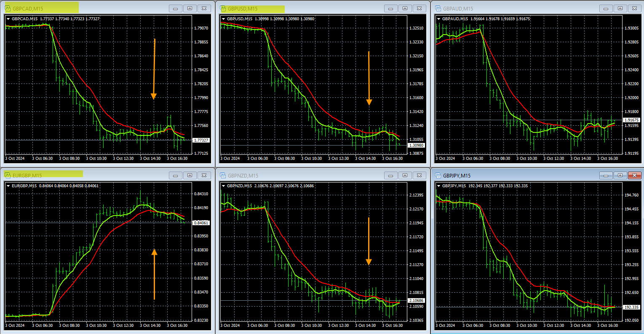
Task: Click the 1.77327 current price label
Action: (201, 140)
